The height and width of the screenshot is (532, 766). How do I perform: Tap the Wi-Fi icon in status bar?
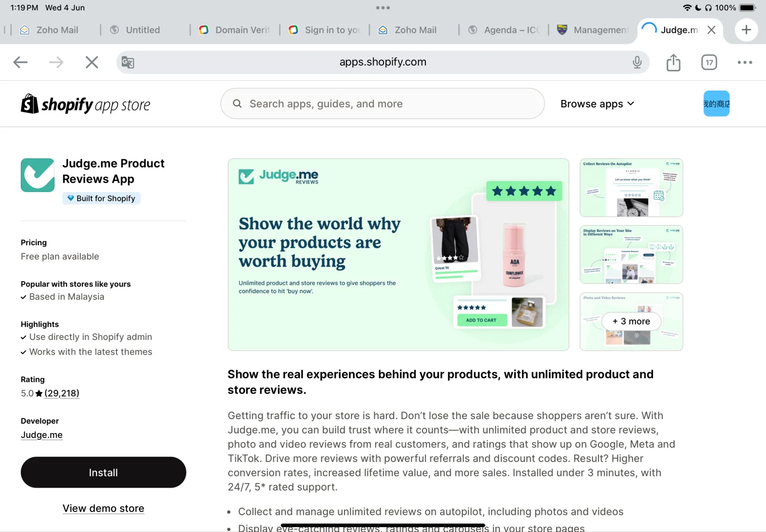click(x=687, y=8)
